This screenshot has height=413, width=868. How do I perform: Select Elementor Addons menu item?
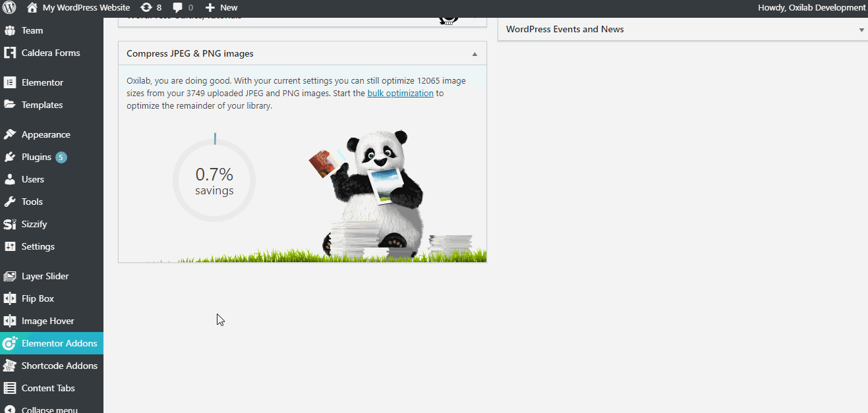[59, 343]
